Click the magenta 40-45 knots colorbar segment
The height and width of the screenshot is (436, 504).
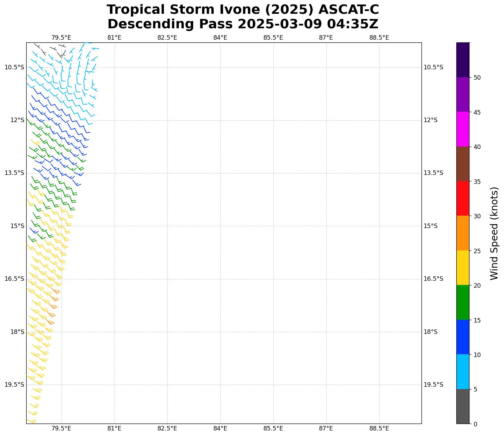[463, 129]
